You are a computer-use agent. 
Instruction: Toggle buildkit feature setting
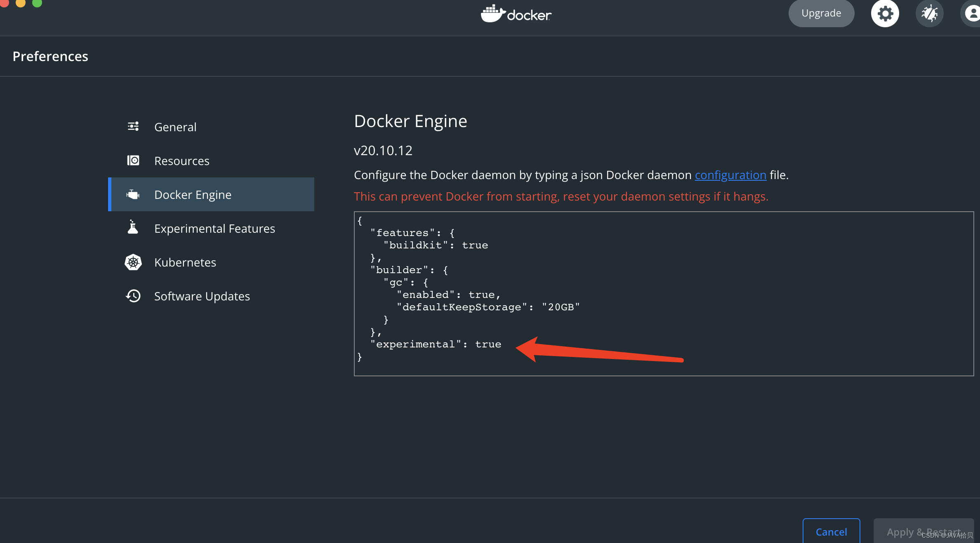[x=475, y=245]
